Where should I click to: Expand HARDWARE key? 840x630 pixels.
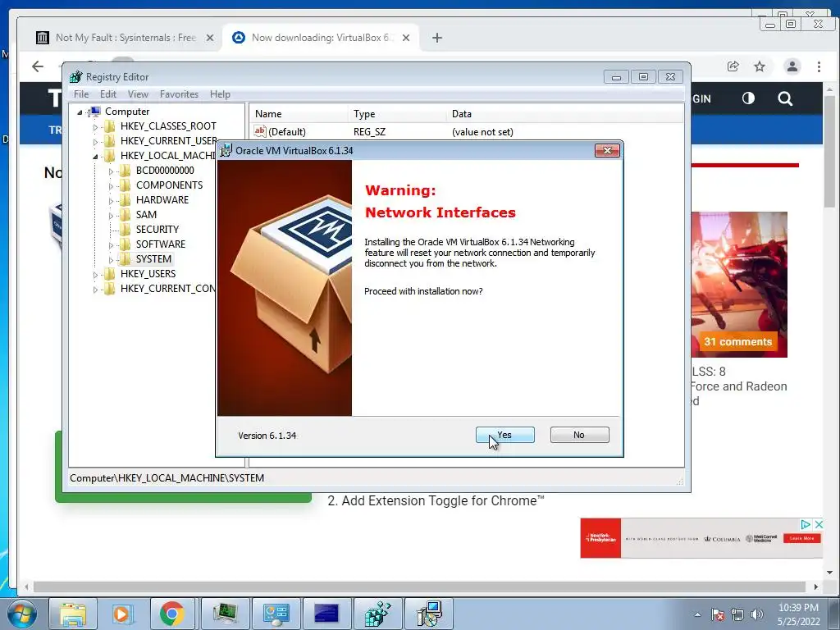(111, 201)
